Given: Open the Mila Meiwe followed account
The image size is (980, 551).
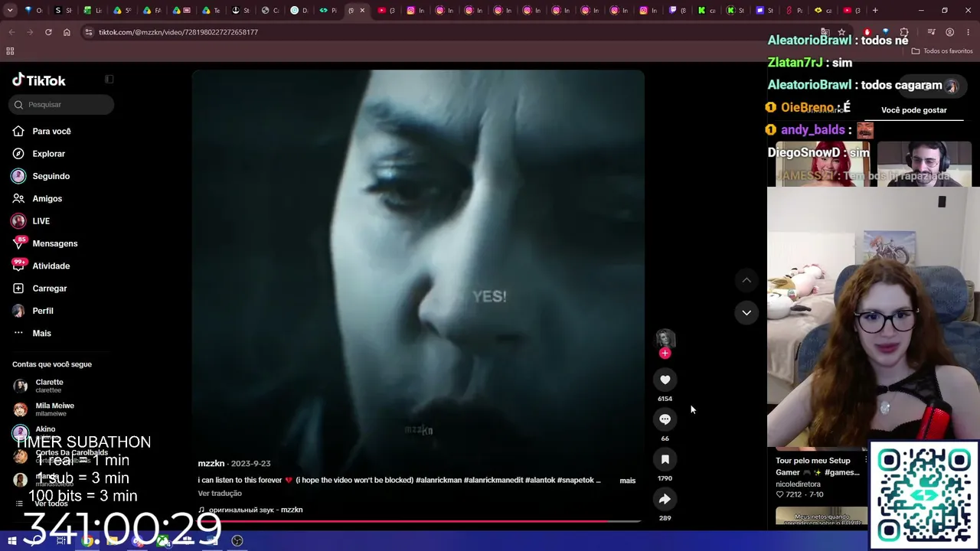Looking at the screenshot, I should coord(54,409).
